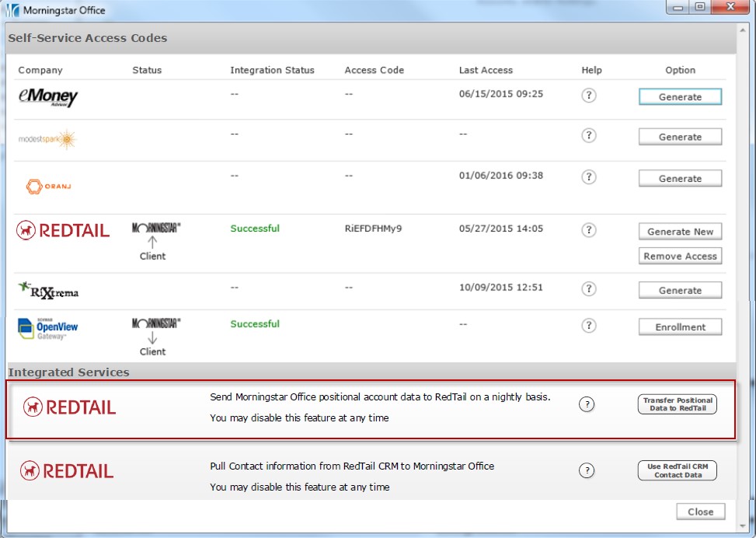Viewport: 756px width, 538px height.
Task: Click the RedTail logo in access codes list
Action: click(x=63, y=230)
